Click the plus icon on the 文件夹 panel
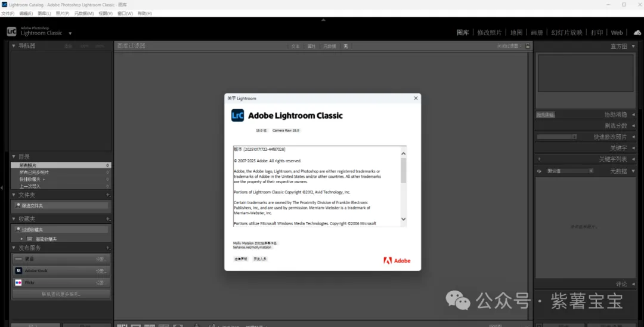The width and height of the screenshot is (644, 327). pyautogui.click(x=108, y=195)
